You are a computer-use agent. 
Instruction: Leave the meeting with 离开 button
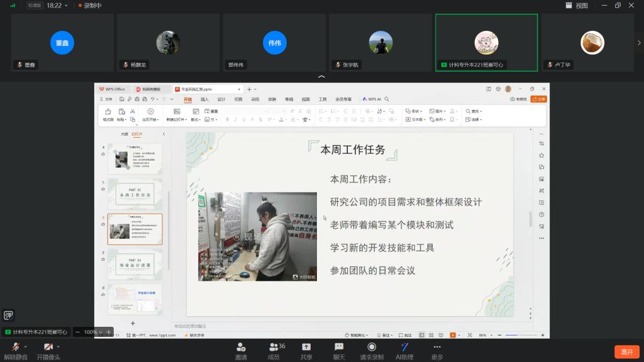[x=626, y=352]
